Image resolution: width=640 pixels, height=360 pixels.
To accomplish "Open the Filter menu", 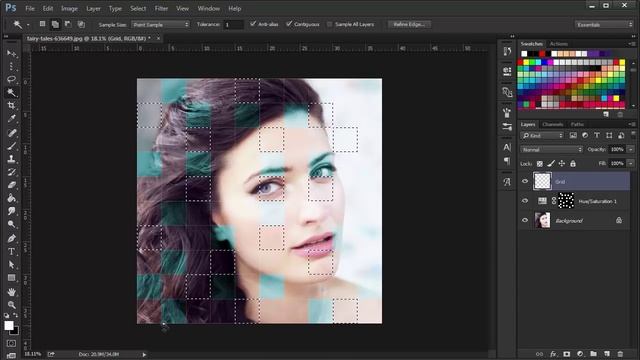I will (x=161, y=8).
